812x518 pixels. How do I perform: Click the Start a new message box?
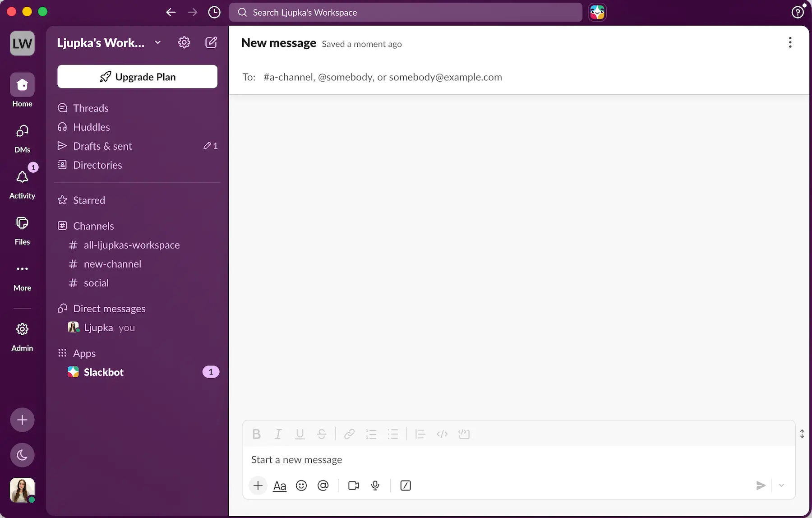(519, 459)
